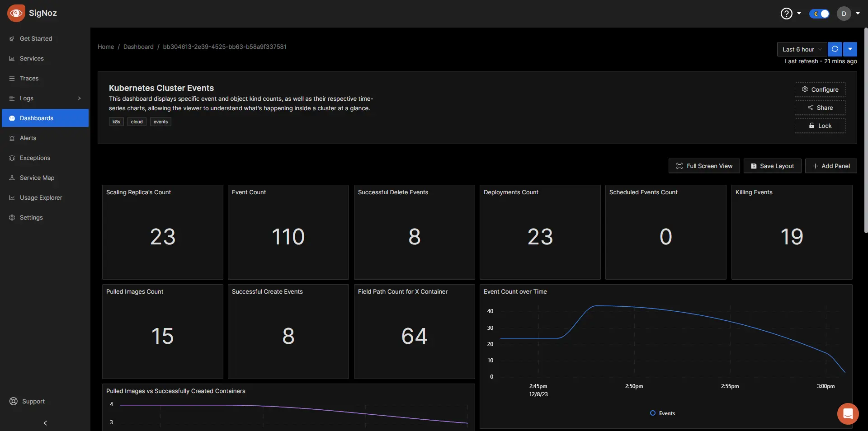The height and width of the screenshot is (431, 868).
Task: Click the dashboard ID breadcrumb text
Action: 225,47
